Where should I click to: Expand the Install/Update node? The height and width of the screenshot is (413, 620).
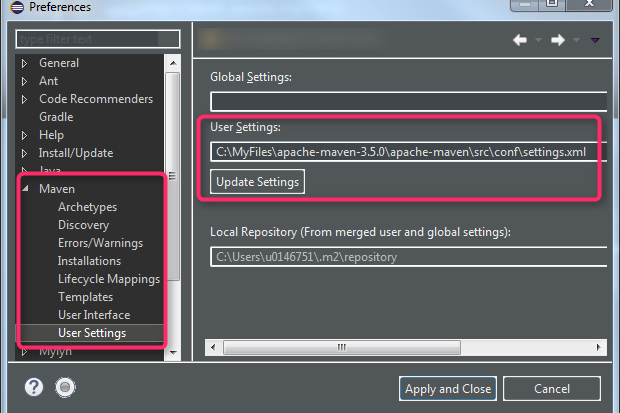point(26,153)
